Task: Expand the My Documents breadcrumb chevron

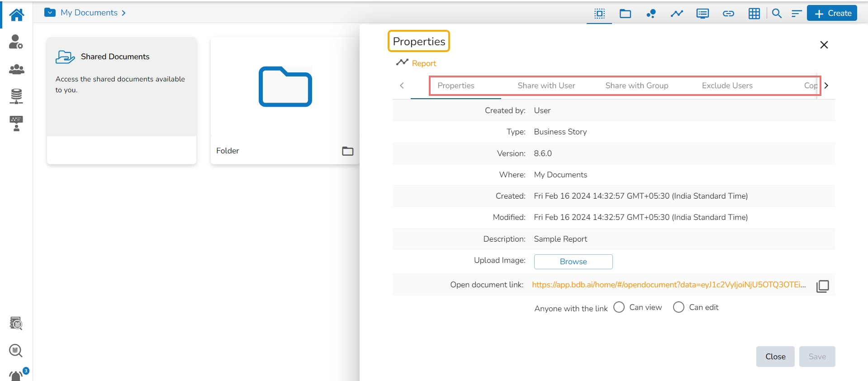Action: pyautogui.click(x=123, y=13)
